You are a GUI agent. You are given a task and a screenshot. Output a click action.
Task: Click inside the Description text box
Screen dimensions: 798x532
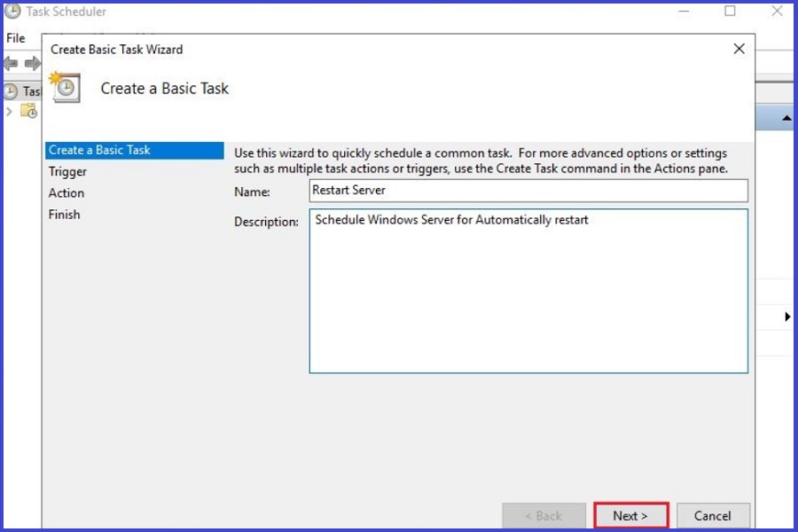click(528, 291)
